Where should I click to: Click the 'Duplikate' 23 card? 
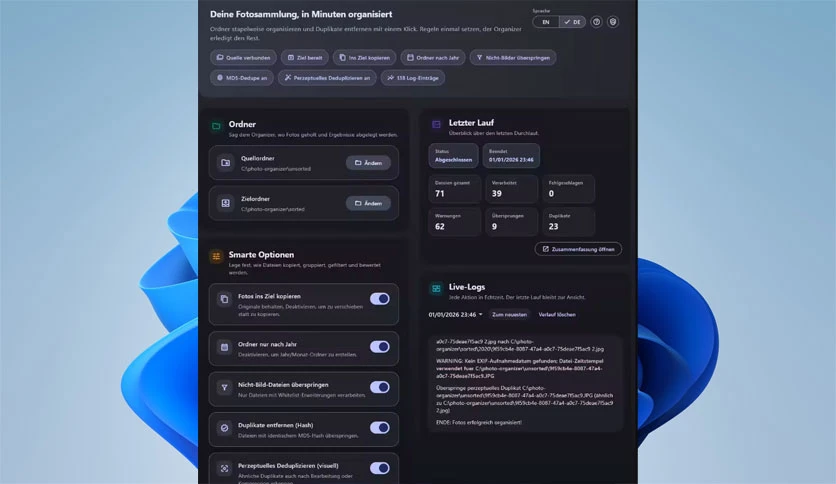[x=568, y=222]
